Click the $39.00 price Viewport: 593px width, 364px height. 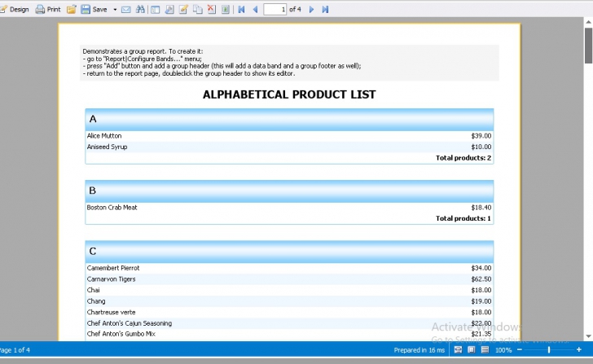(481, 136)
